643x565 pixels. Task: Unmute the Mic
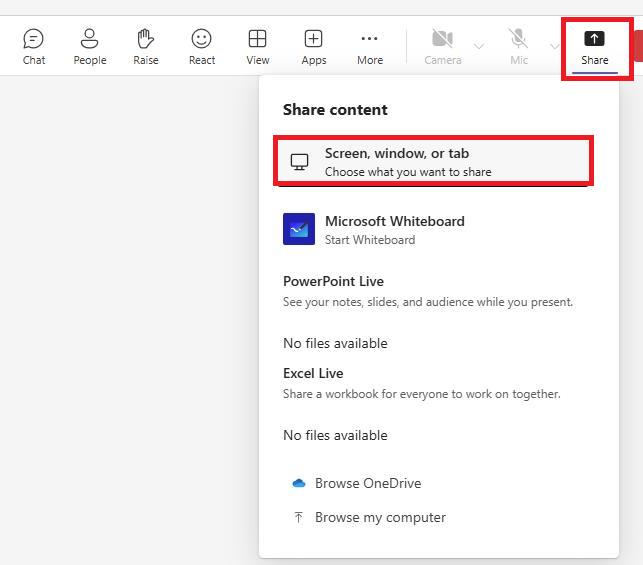click(519, 47)
